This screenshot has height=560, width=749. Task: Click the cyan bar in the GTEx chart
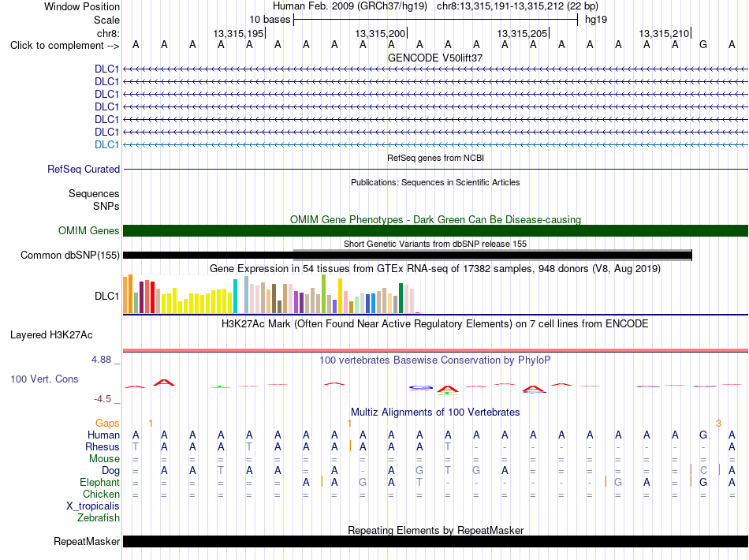click(235, 297)
